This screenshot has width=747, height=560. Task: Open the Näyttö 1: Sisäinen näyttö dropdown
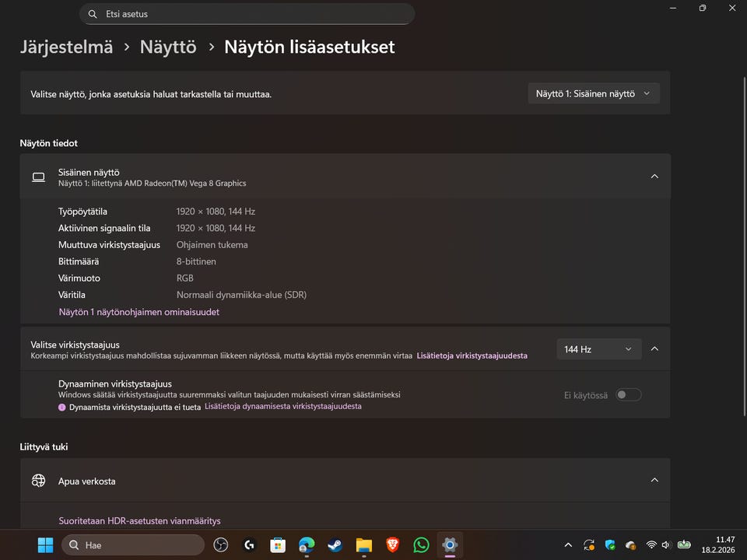click(x=594, y=94)
